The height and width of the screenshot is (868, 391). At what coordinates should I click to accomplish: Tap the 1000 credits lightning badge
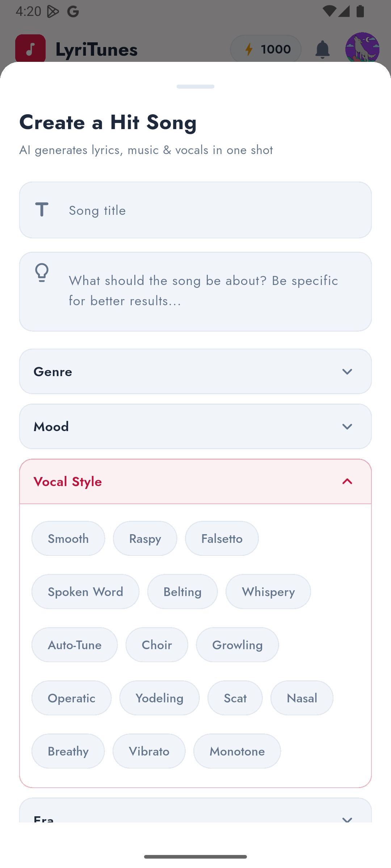tap(266, 49)
